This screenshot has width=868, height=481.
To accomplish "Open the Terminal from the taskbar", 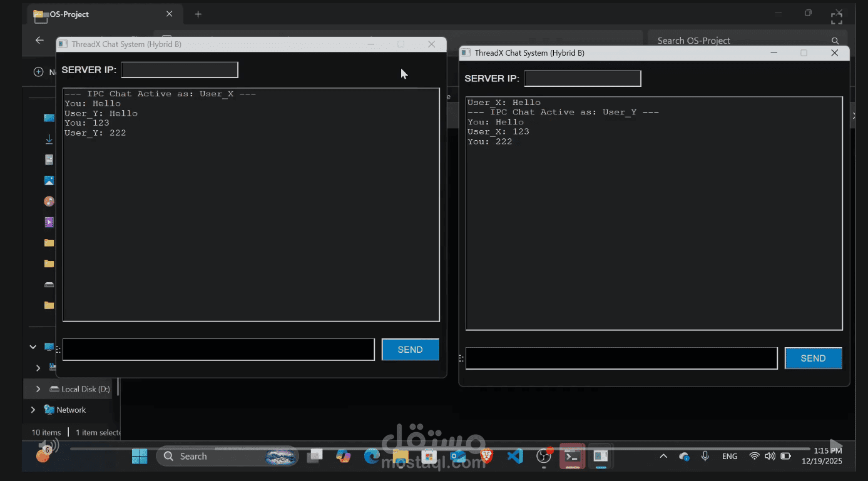I will tap(571, 456).
